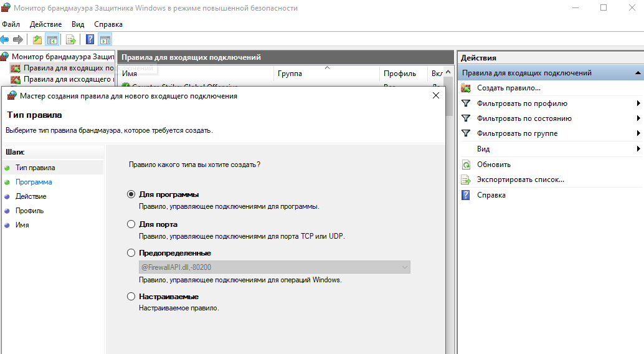
Task: Click the Export list toolbar icon
Action: coord(71,39)
